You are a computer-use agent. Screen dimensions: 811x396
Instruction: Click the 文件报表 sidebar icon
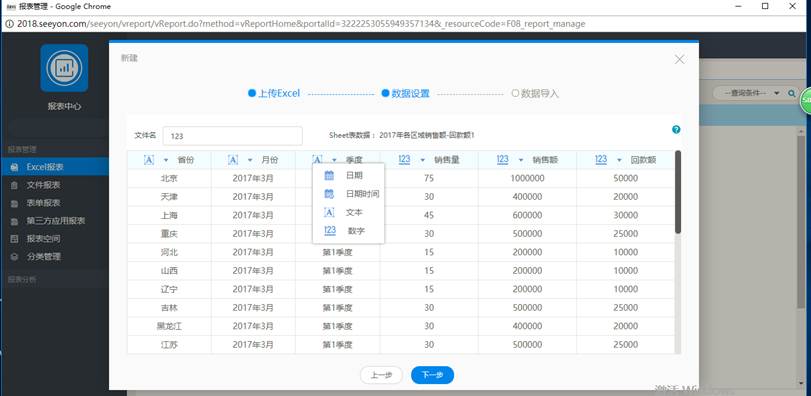point(15,185)
